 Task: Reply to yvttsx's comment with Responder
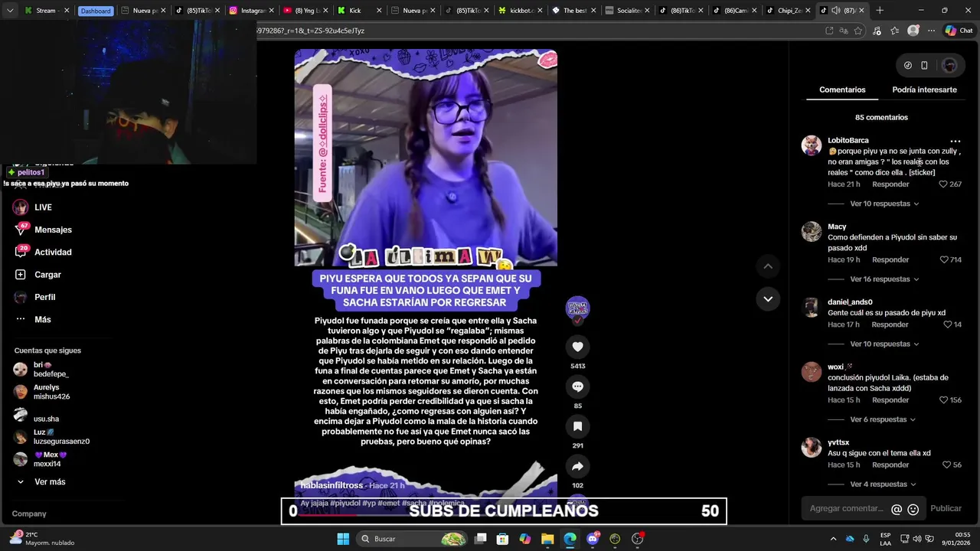pyautogui.click(x=890, y=465)
